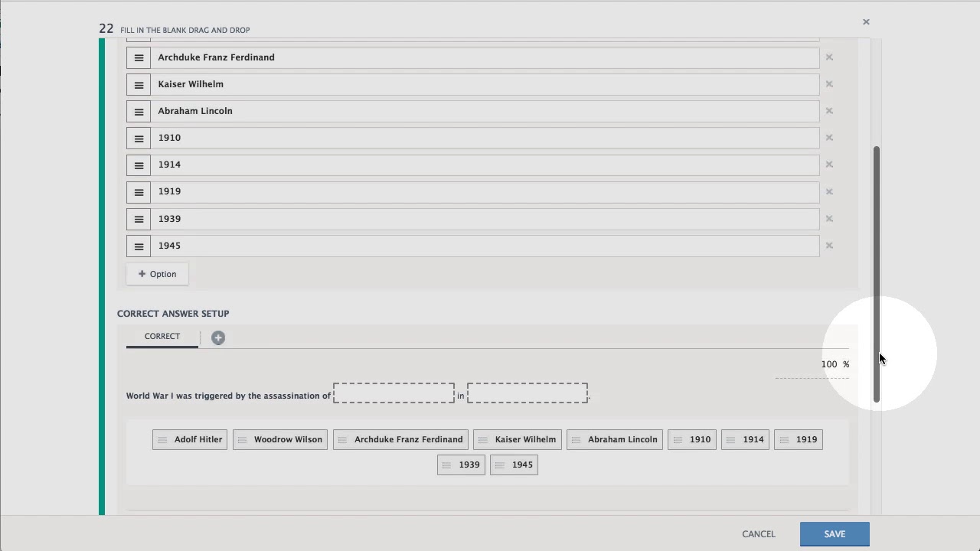This screenshot has width=980, height=551.
Task: Close the question editor dialog
Action: tap(866, 22)
